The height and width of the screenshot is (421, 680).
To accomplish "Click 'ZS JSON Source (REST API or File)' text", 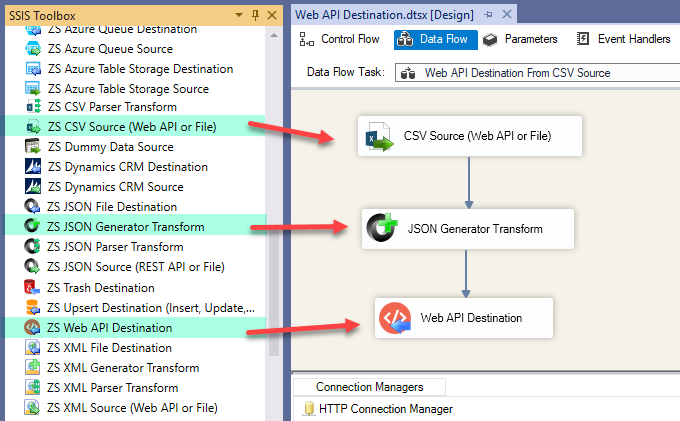I will (x=136, y=266).
